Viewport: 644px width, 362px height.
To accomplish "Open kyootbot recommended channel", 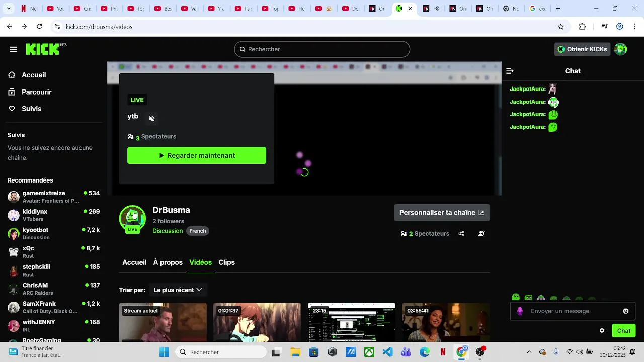I will 54,234.
